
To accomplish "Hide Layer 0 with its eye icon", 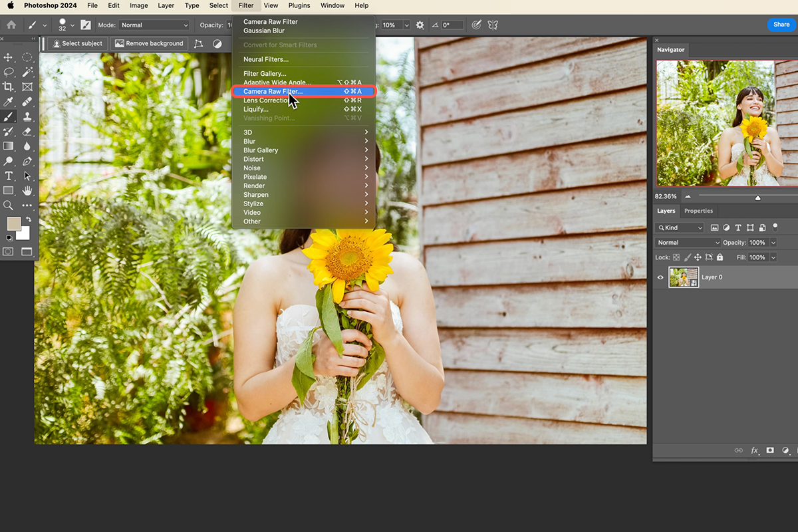I will (x=660, y=277).
